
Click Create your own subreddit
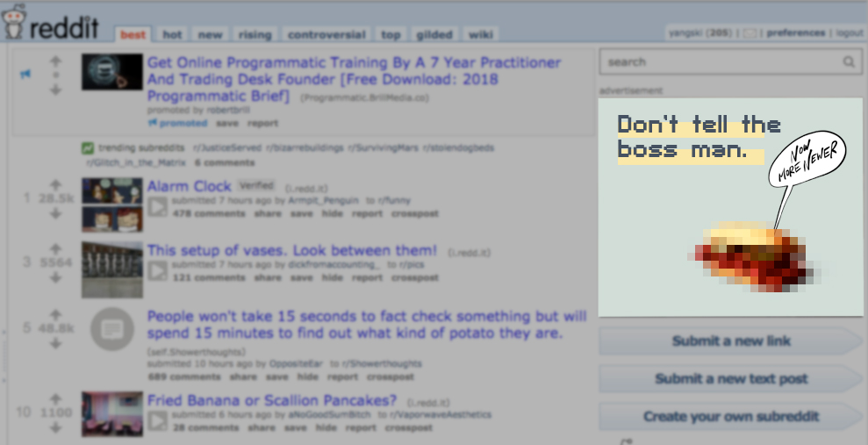[731, 416]
